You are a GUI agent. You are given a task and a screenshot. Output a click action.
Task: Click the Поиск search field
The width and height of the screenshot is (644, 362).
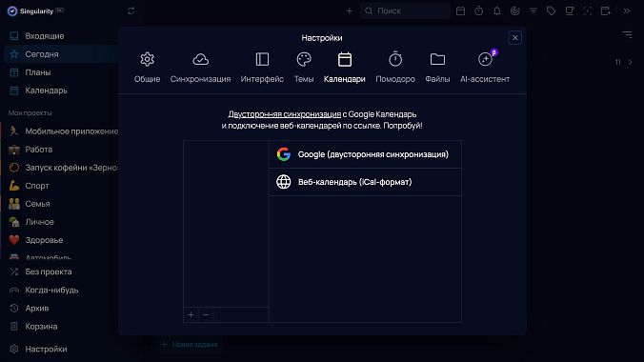coord(405,11)
